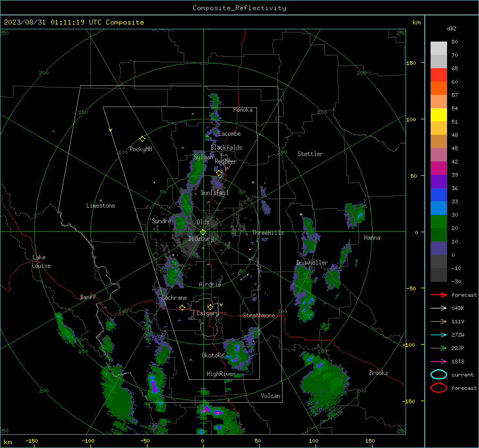479x448 pixels.
Task: Click the Lacombe city label
Action: [x=229, y=134]
